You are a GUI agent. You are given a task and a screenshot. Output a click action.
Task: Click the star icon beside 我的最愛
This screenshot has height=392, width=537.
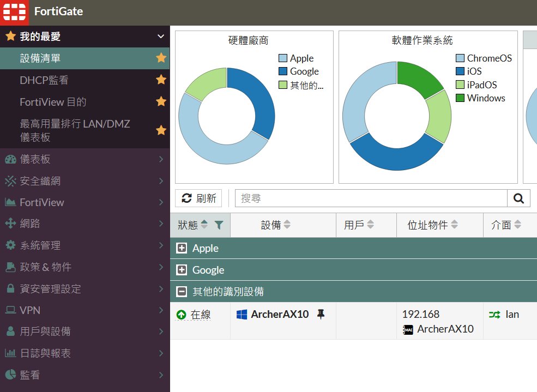point(10,36)
